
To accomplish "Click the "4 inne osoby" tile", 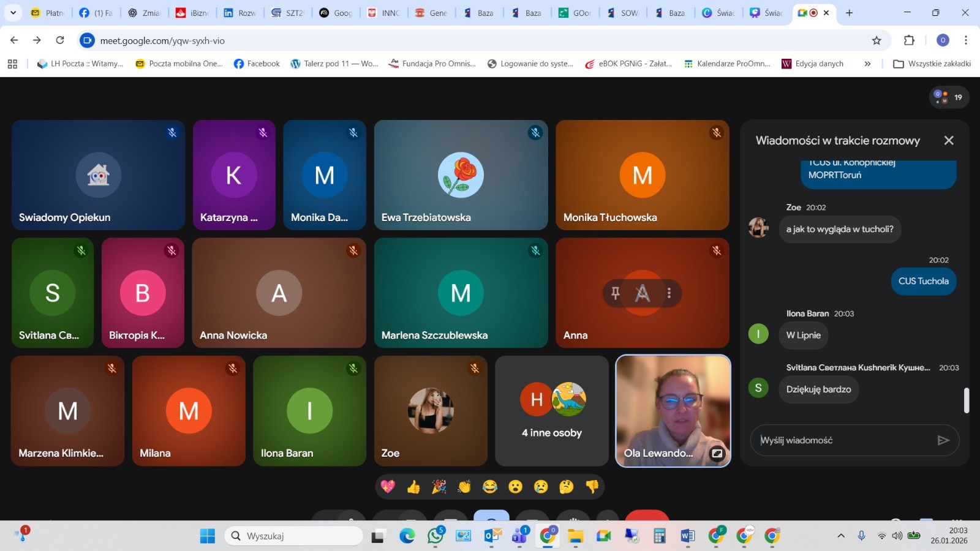I will click(x=551, y=411).
